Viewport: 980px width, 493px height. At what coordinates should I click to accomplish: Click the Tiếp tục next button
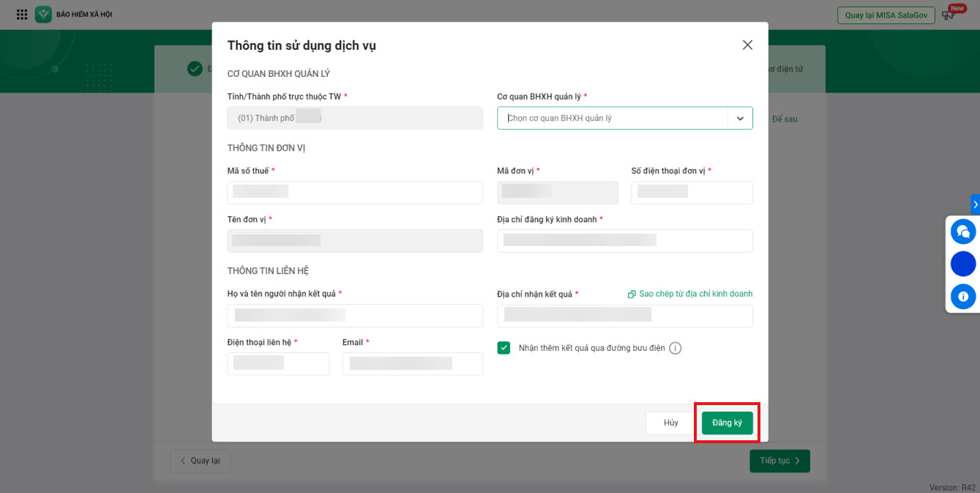(x=779, y=461)
